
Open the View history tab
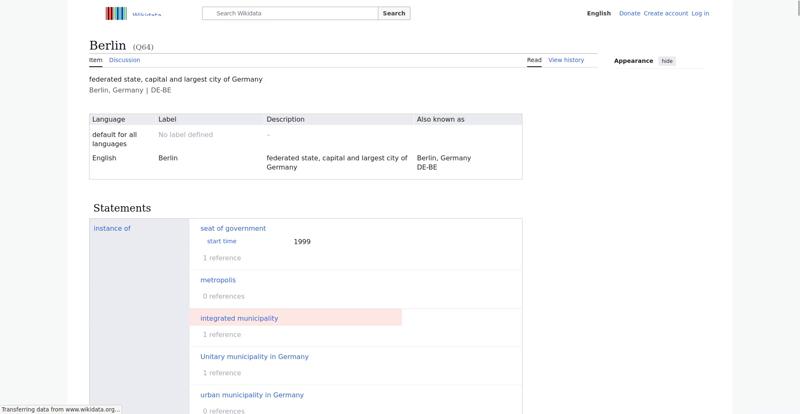click(x=566, y=60)
